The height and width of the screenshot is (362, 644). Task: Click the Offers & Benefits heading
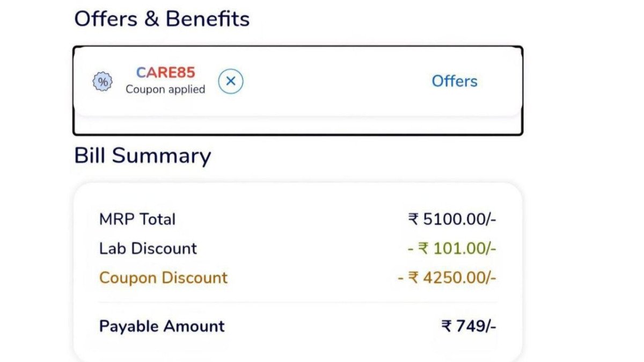tap(162, 19)
